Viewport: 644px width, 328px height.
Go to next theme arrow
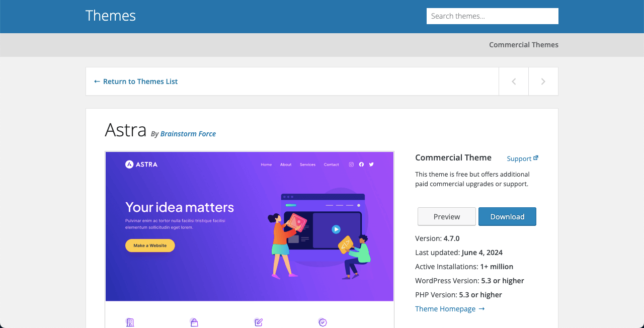click(543, 81)
